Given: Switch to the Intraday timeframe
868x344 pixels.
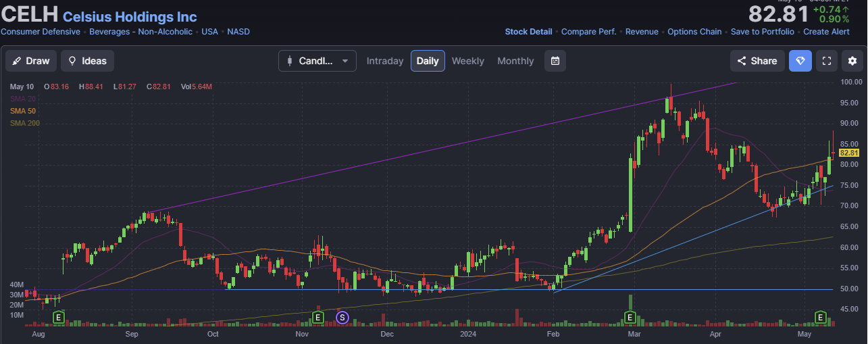Looking at the screenshot, I should point(385,61).
